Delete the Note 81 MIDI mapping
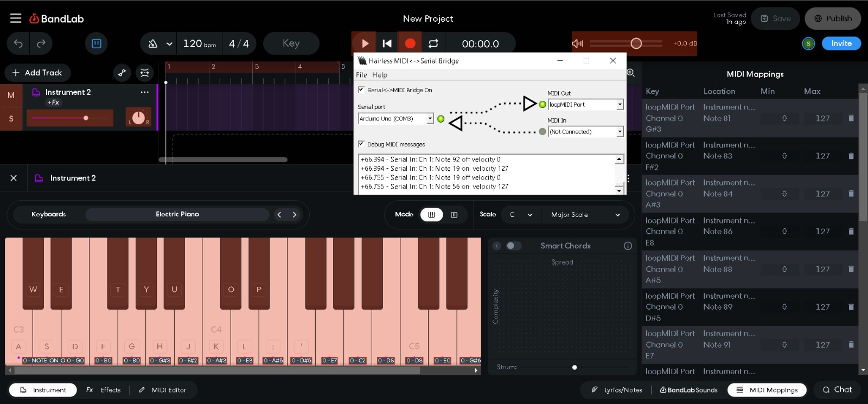Image resolution: width=868 pixels, height=404 pixels. click(x=851, y=118)
